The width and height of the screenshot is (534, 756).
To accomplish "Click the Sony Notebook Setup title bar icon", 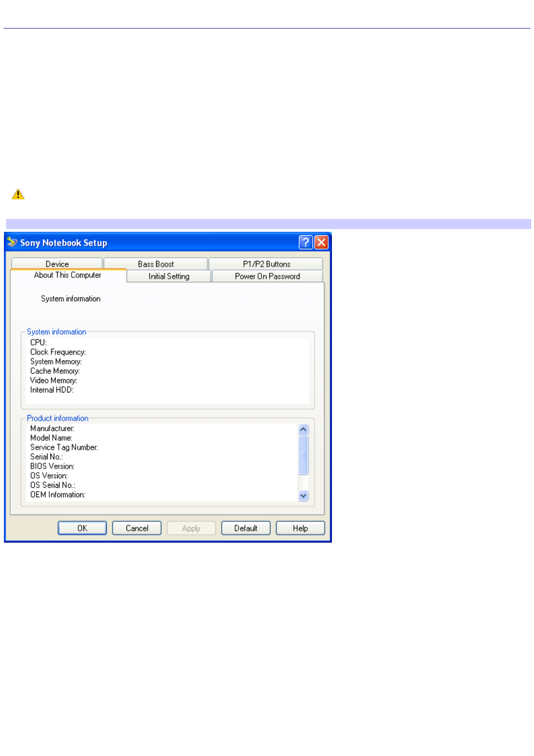I will [12, 242].
